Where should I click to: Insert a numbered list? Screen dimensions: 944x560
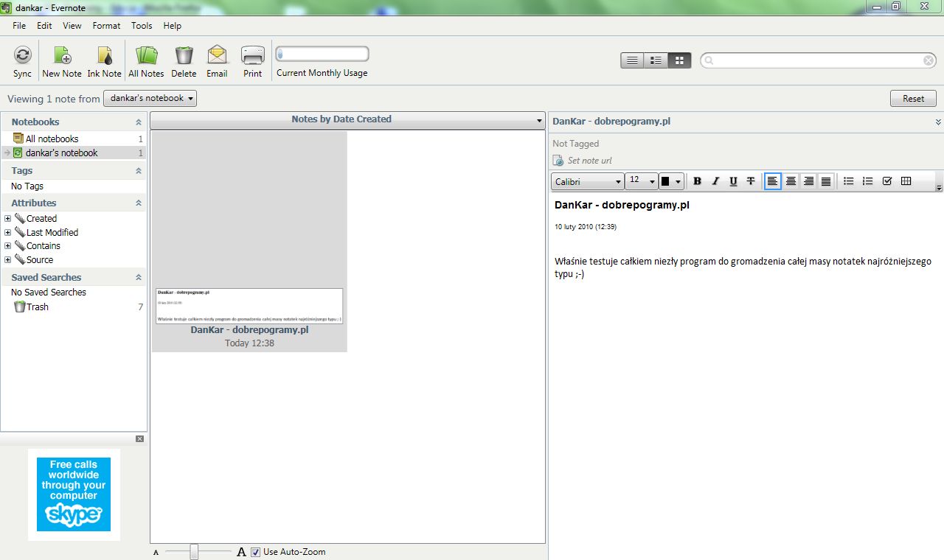868,181
